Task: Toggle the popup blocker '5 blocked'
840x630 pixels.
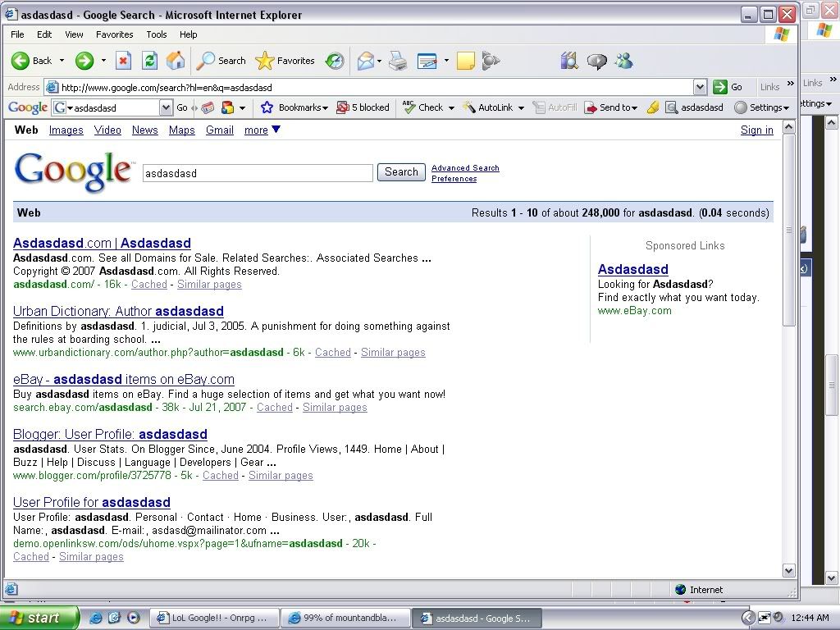Action: pos(363,107)
